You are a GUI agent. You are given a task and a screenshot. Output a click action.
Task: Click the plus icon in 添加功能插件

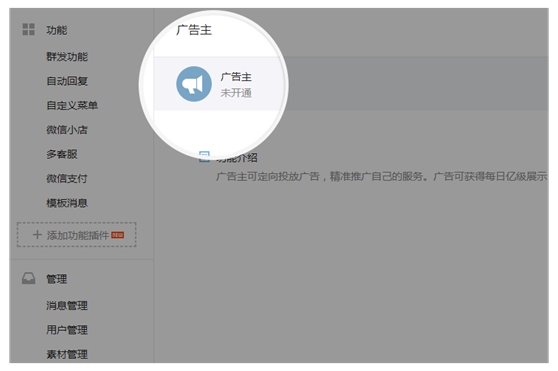(37, 235)
